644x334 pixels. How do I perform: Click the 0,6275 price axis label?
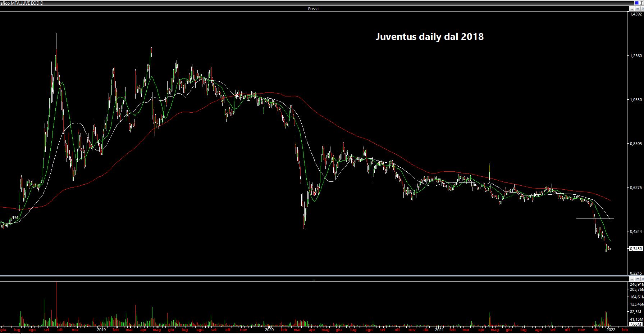(636, 188)
